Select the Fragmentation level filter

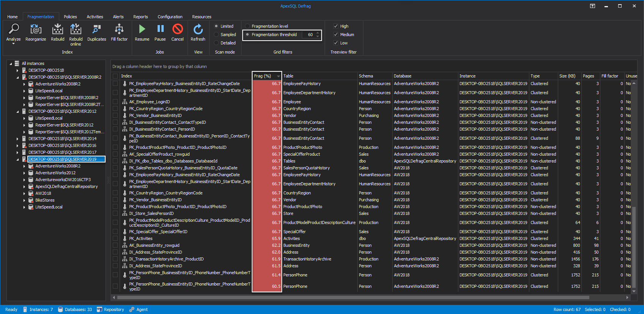(x=248, y=26)
